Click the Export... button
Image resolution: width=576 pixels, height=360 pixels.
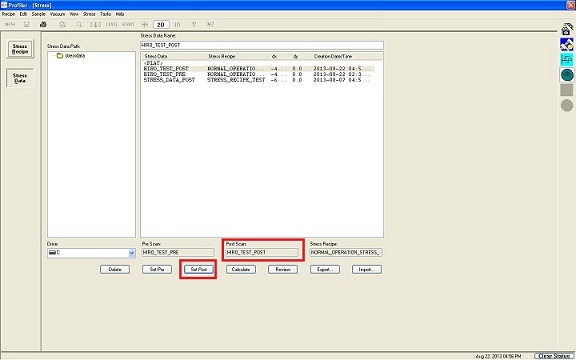(x=325, y=270)
